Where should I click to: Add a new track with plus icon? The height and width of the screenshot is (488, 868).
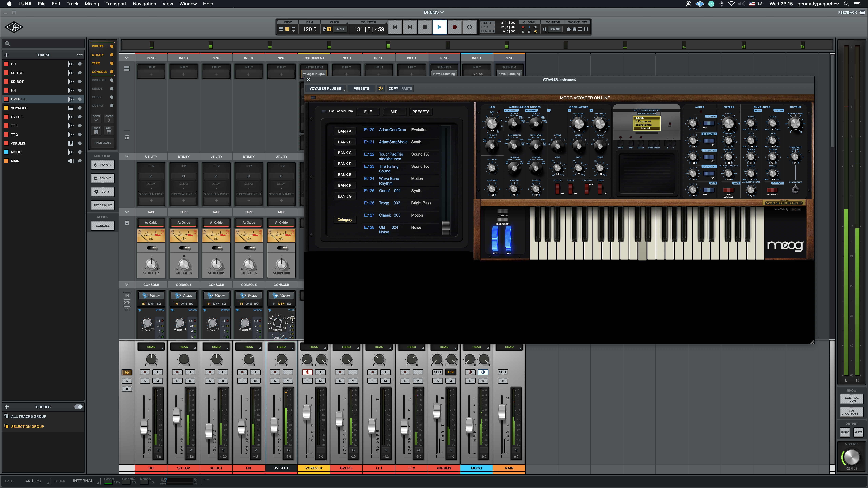tap(6, 55)
